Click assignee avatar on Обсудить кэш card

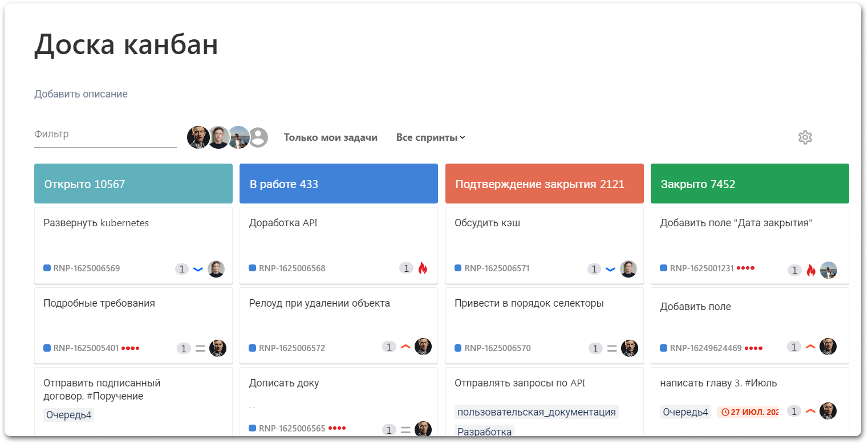click(x=628, y=269)
